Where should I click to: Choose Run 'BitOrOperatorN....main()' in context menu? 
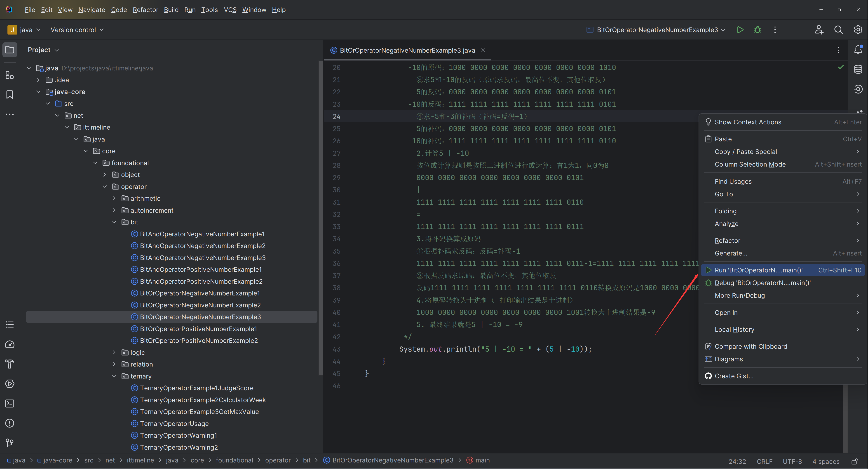click(783, 270)
